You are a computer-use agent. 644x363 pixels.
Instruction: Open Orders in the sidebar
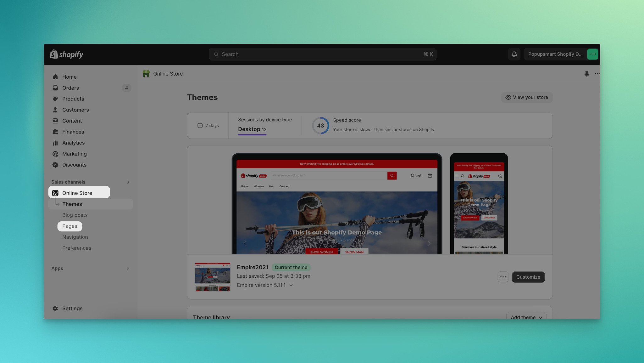70,88
